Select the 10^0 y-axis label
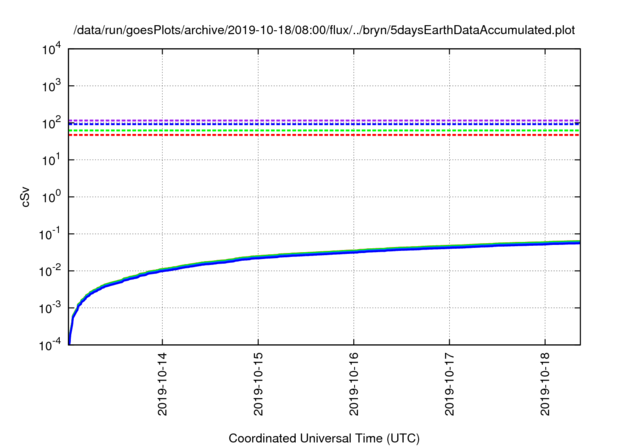The width and height of the screenshot is (640, 448). coord(51,197)
